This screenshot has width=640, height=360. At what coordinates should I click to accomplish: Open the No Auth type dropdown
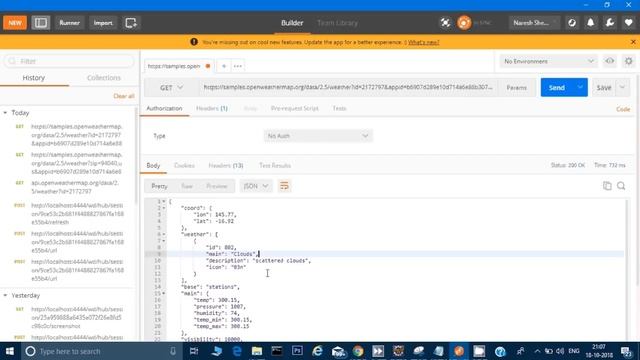tap(318, 136)
